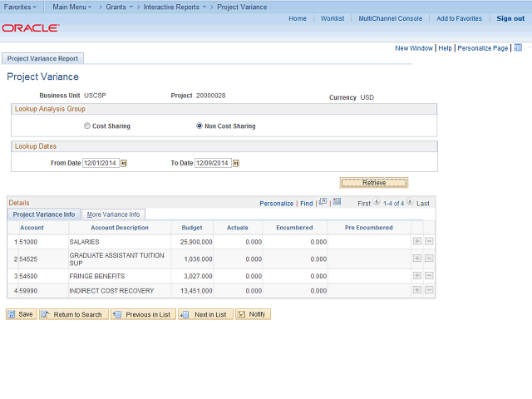Switch to the More Variance Info tab

pyautogui.click(x=113, y=214)
